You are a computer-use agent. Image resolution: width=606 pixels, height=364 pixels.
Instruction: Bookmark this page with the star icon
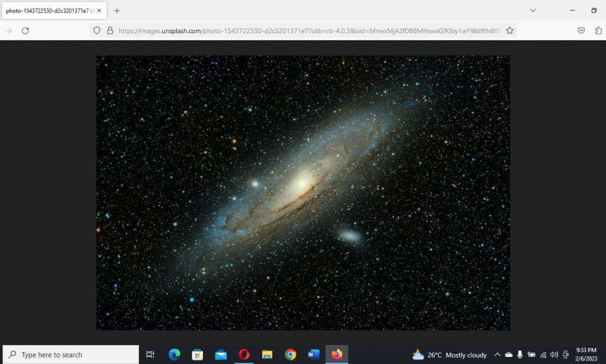510,30
